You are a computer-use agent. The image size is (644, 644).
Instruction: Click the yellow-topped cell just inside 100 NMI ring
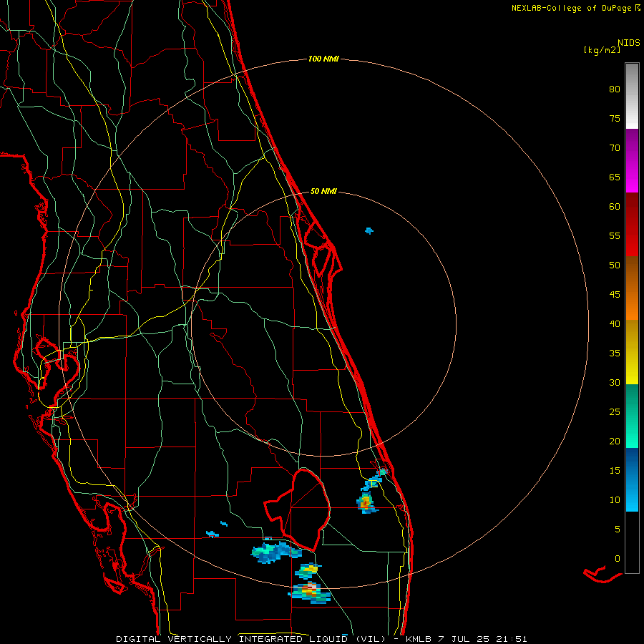pyautogui.click(x=308, y=570)
